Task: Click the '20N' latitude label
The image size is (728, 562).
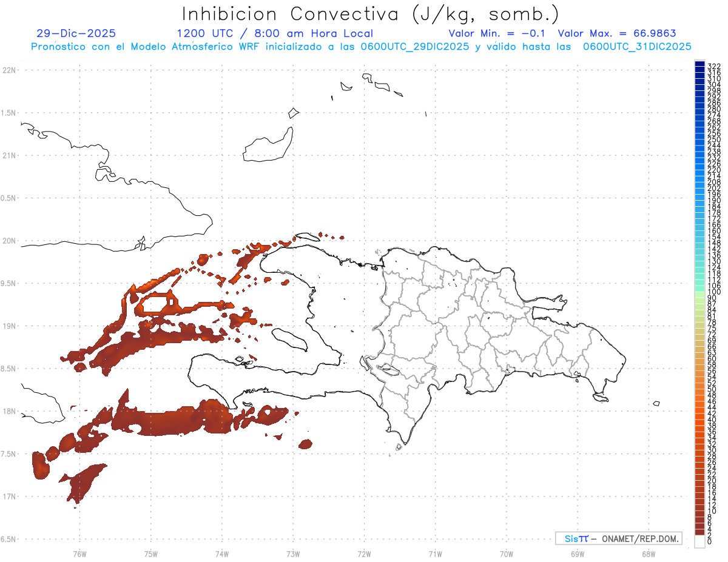Action: click(x=8, y=241)
